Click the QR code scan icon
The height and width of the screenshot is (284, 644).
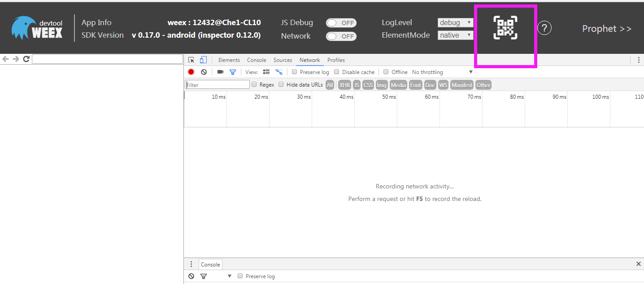click(x=505, y=28)
